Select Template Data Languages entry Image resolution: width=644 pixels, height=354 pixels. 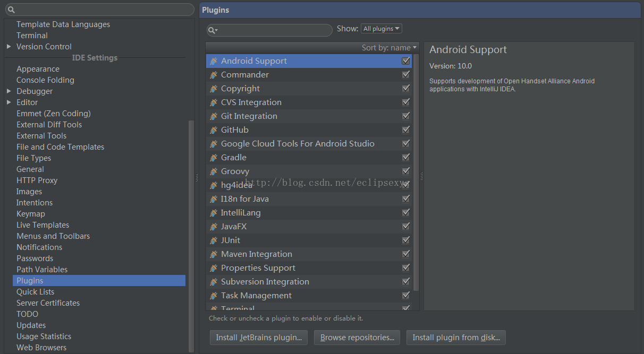pos(63,24)
